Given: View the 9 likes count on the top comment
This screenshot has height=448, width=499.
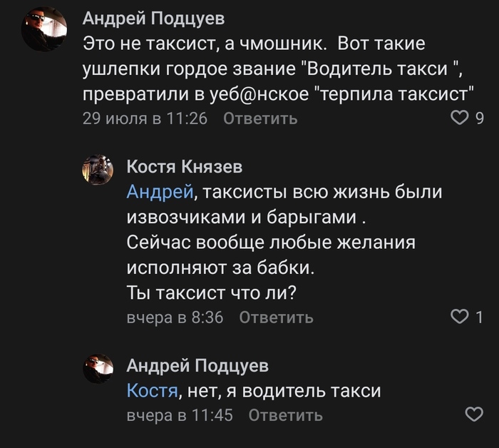Looking at the screenshot, I should [x=480, y=118].
